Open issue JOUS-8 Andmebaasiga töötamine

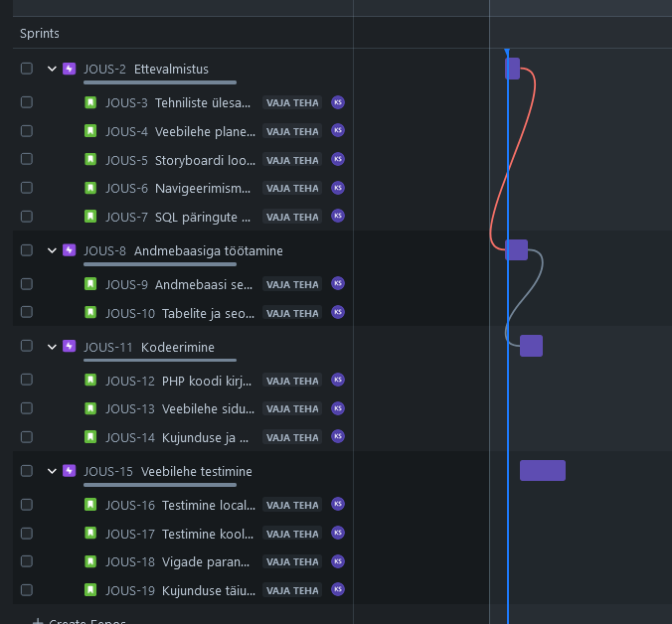(x=183, y=250)
